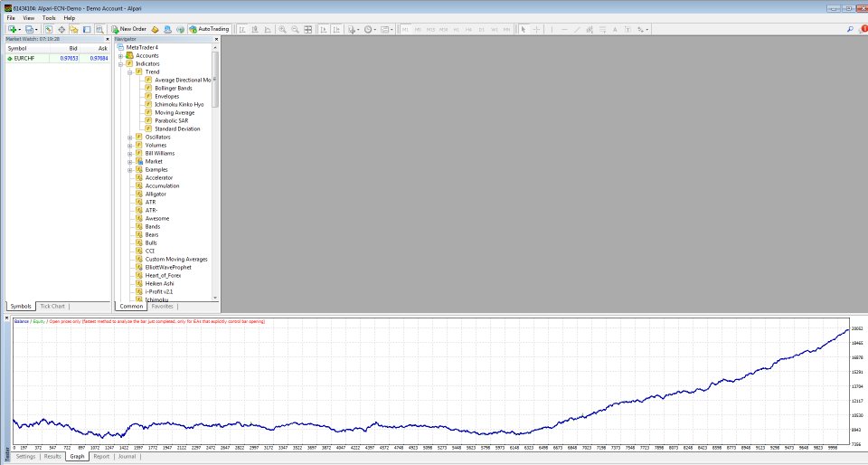Open the periodicity clock dropdown
Image resolution: width=868 pixels, height=465 pixels.
(x=370, y=29)
